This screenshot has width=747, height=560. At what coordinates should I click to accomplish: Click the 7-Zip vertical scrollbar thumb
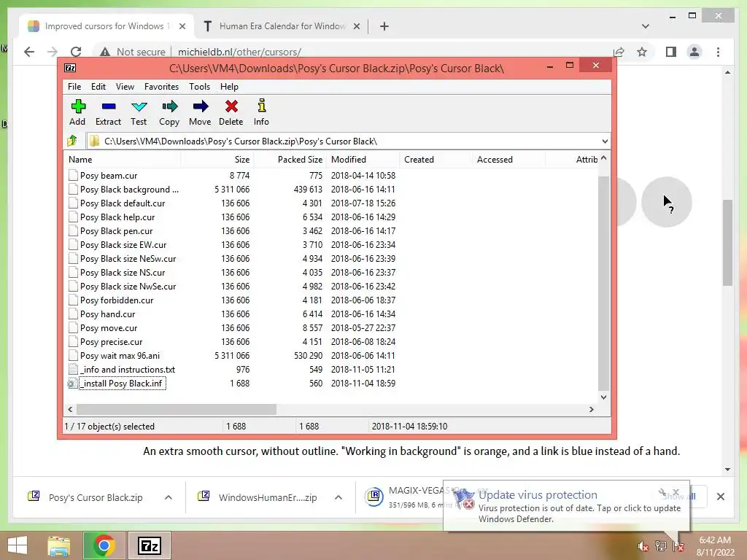[x=603, y=284]
